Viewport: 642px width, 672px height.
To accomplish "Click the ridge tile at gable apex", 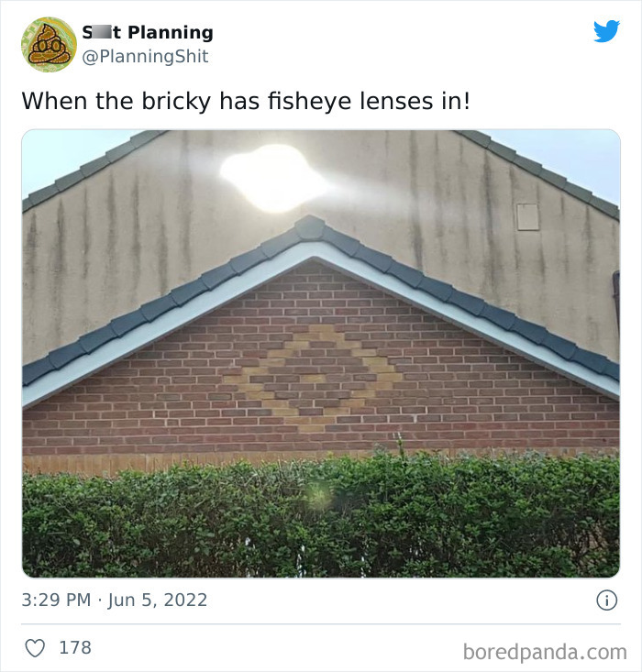I will pos(310,227).
